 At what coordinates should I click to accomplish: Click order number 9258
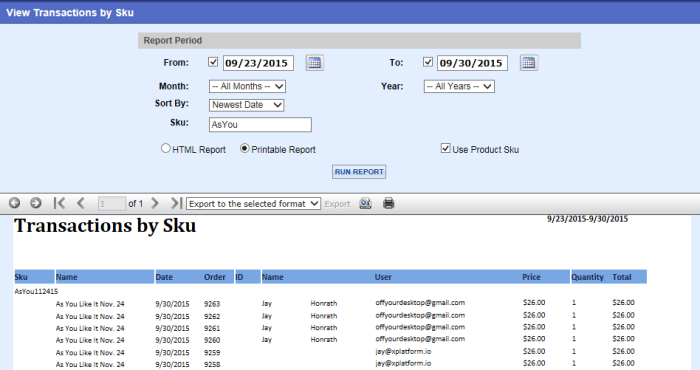click(212, 364)
